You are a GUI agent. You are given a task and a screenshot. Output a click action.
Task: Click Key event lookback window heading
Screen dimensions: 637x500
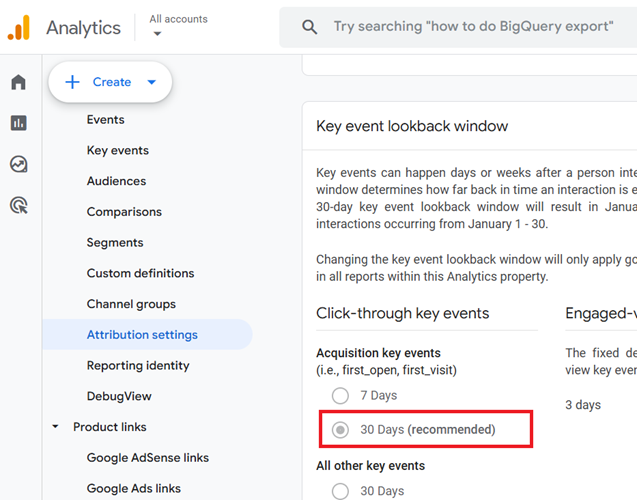pyautogui.click(x=412, y=126)
